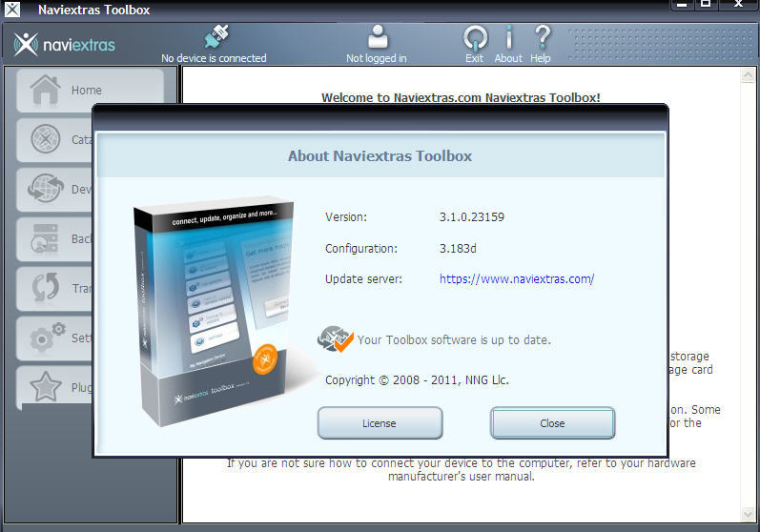Click the version number 3.1.0.23159
Screen dimensions: 760x532
472,217
